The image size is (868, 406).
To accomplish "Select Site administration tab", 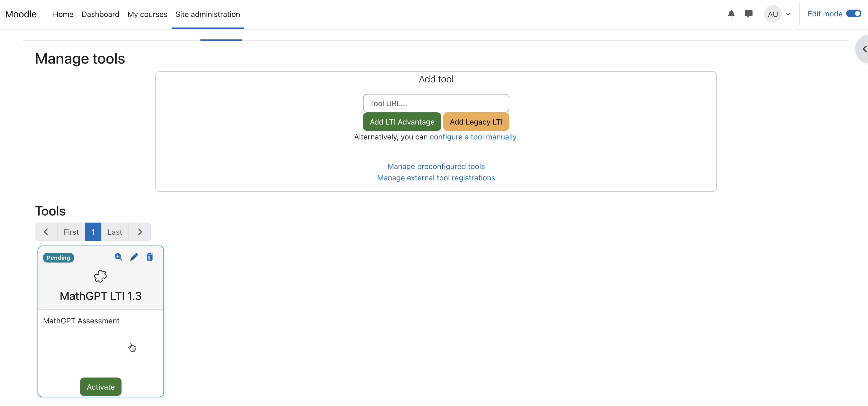I will tap(208, 14).
